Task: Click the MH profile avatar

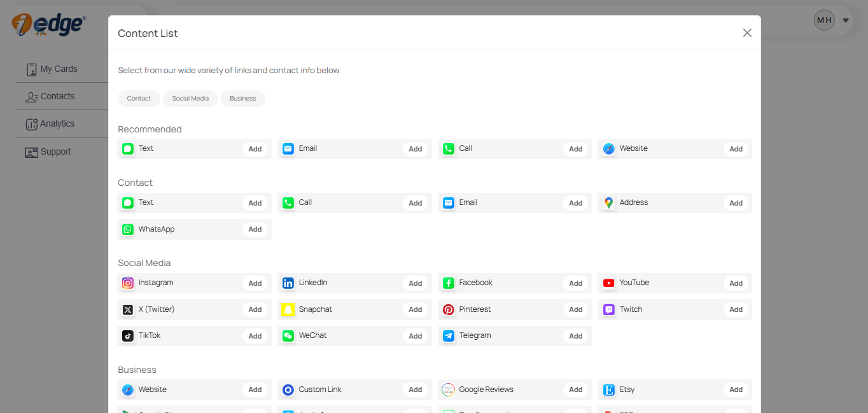Action: 824,20
